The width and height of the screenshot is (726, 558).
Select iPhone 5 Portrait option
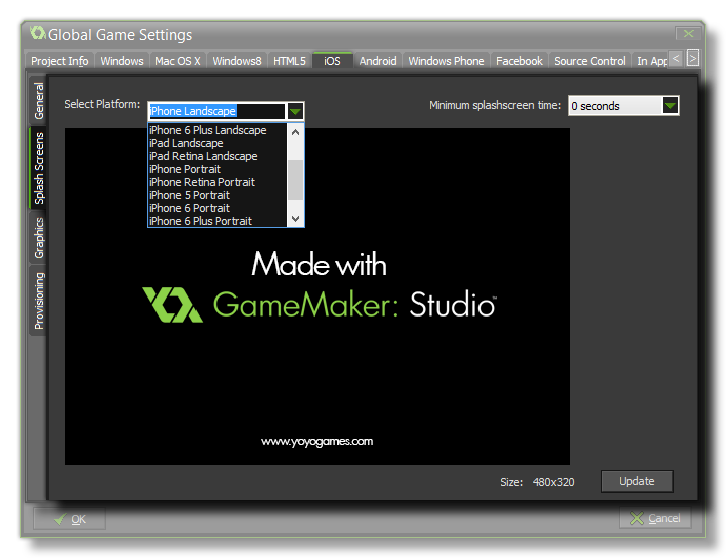(x=189, y=195)
